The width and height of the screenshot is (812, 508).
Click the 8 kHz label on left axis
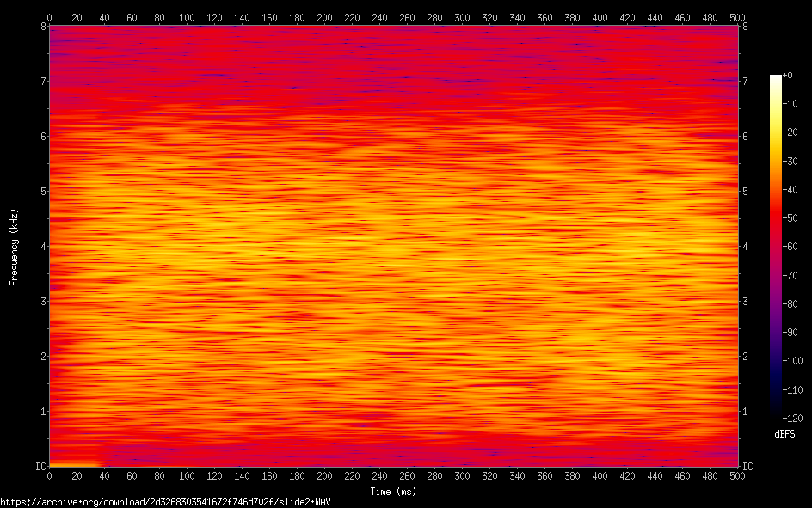42,26
